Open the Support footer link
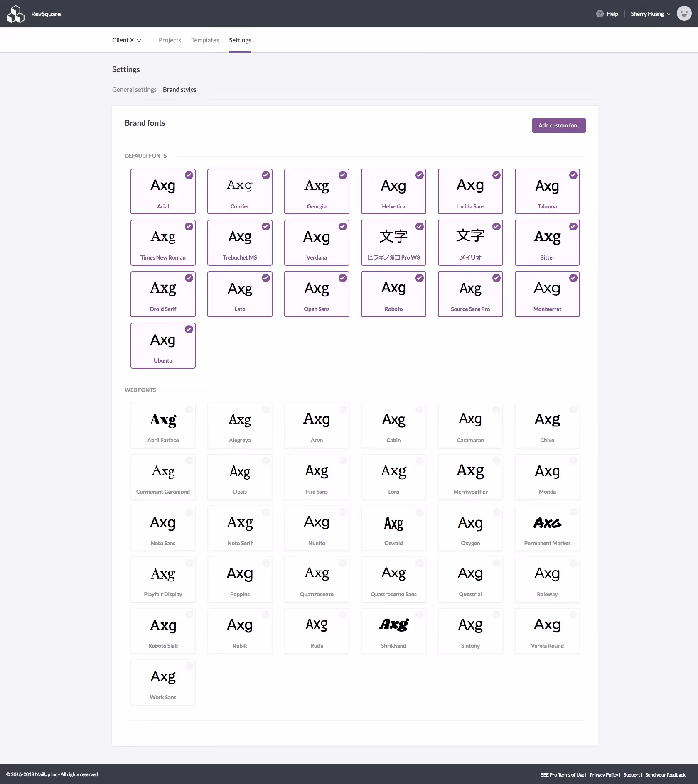Screen dimensions: 698x784 tap(632, 775)
